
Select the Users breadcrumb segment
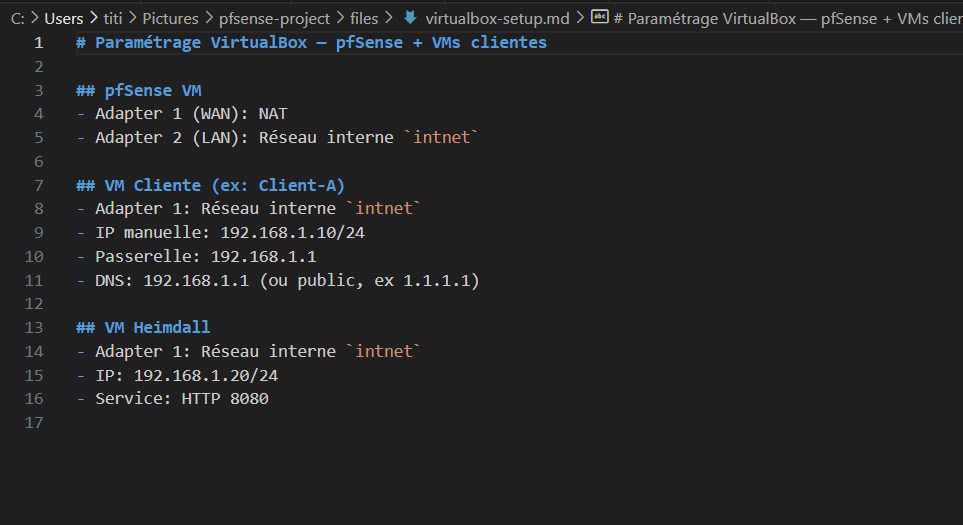point(64,18)
